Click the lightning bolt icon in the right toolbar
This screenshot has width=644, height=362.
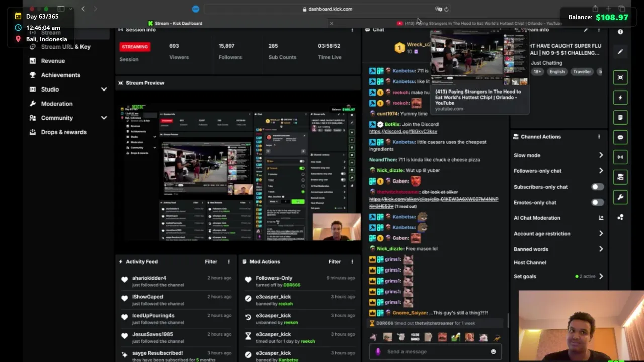(620, 98)
